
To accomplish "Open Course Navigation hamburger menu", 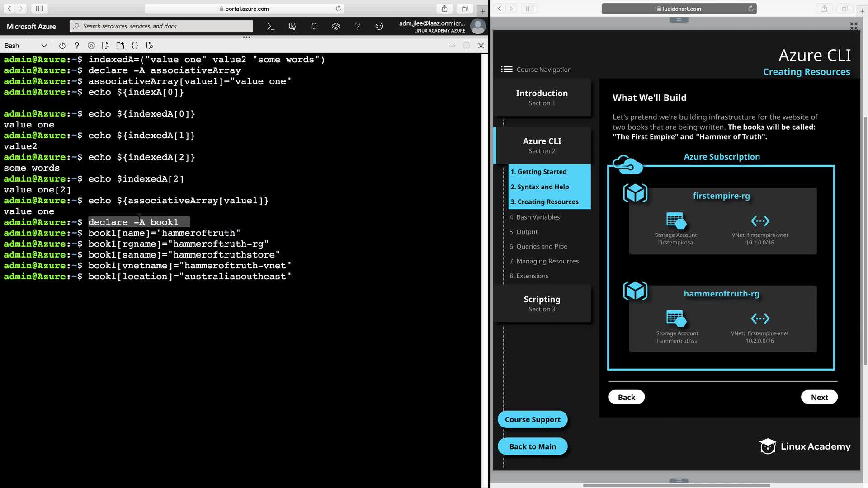I will click(506, 69).
